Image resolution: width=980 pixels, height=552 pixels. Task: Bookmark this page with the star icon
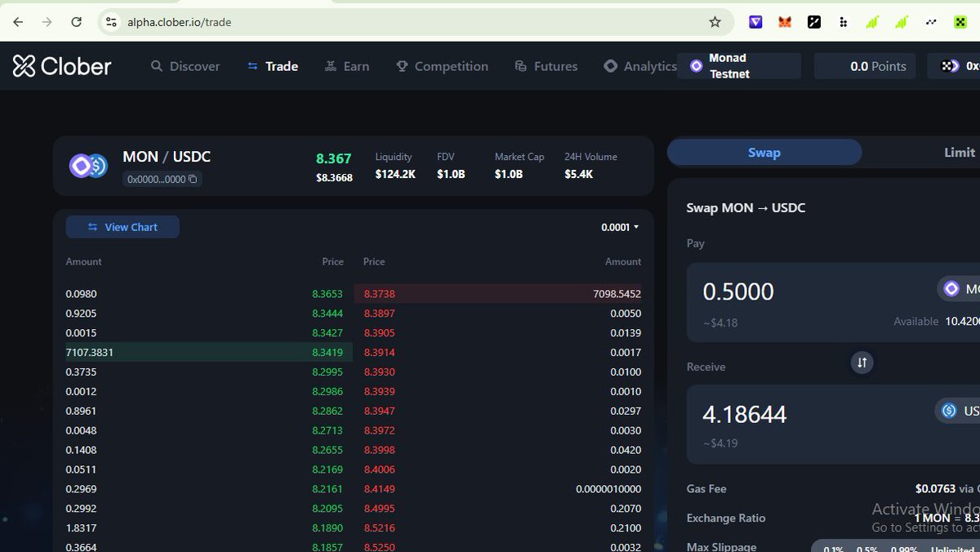[715, 22]
